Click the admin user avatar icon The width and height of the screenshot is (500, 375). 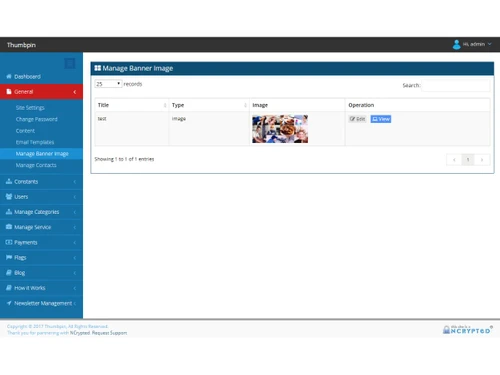click(457, 44)
